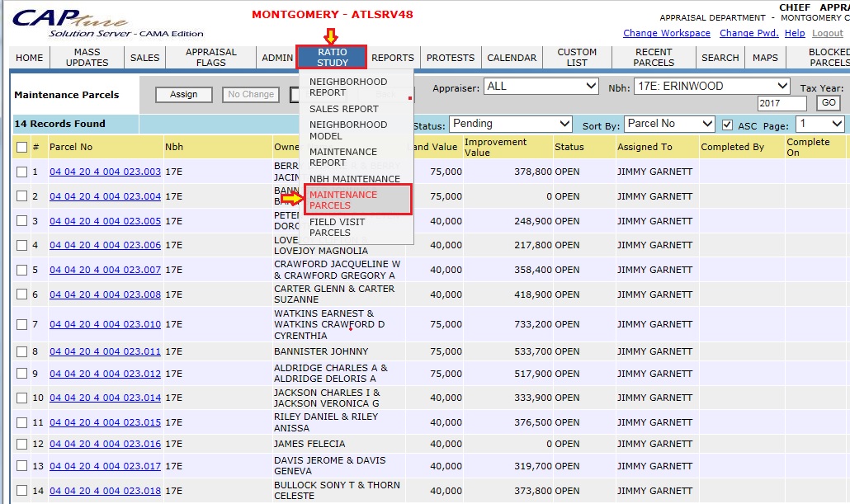The height and width of the screenshot is (504, 850).
Task: Open the Ratio Study menu
Action: point(333,58)
